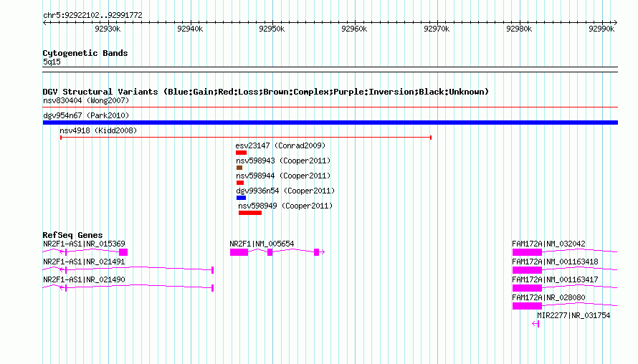Click the 92930k ruler tick label

(108, 29)
